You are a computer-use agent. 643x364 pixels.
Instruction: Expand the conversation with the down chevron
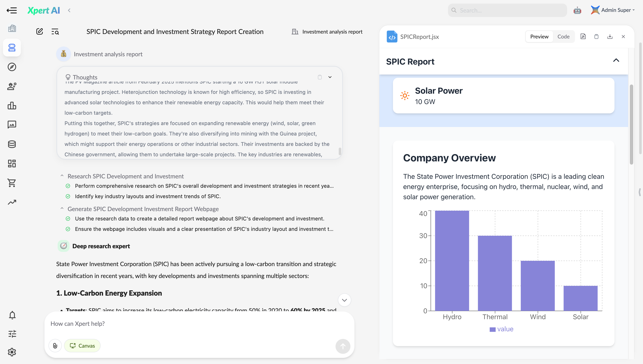(x=344, y=300)
